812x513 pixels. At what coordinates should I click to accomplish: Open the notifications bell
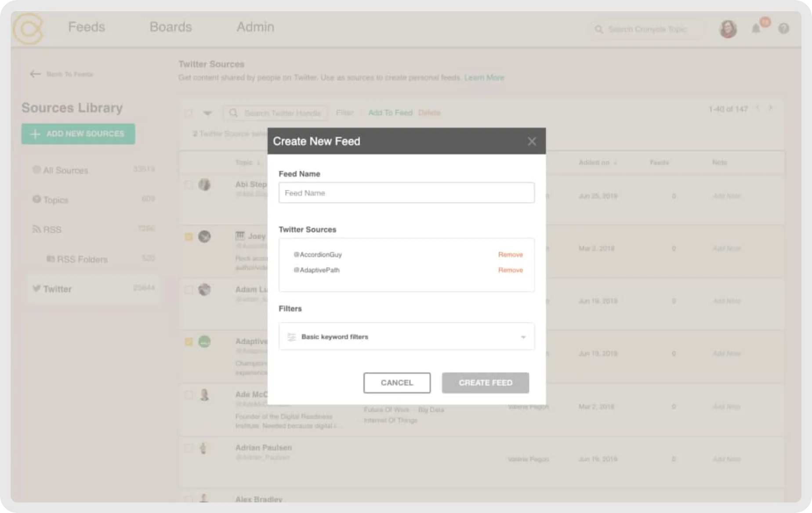tap(756, 29)
